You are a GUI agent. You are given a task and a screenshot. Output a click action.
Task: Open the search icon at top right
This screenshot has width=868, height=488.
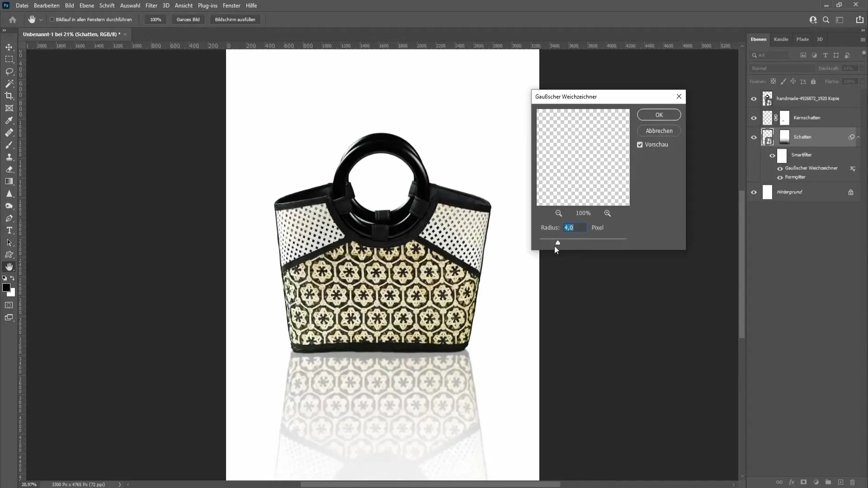click(x=826, y=20)
